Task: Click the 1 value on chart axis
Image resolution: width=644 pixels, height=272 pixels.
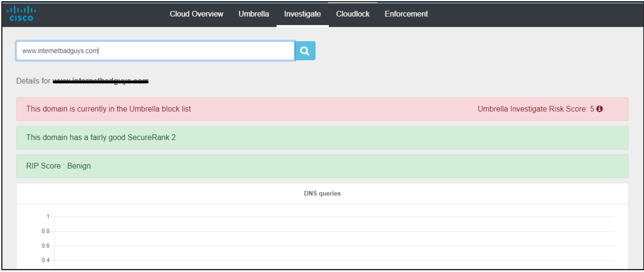Action: tap(48, 216)
